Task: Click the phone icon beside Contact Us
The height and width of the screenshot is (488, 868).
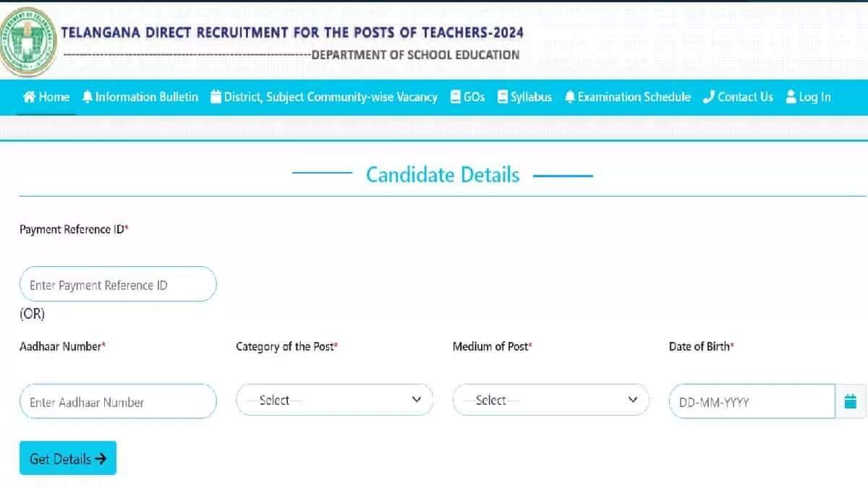Action: (x=709, y=97)
